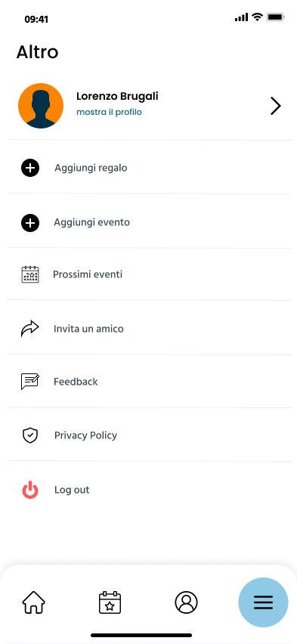
Task: Click the red power Log out icon
Action: 30,490
